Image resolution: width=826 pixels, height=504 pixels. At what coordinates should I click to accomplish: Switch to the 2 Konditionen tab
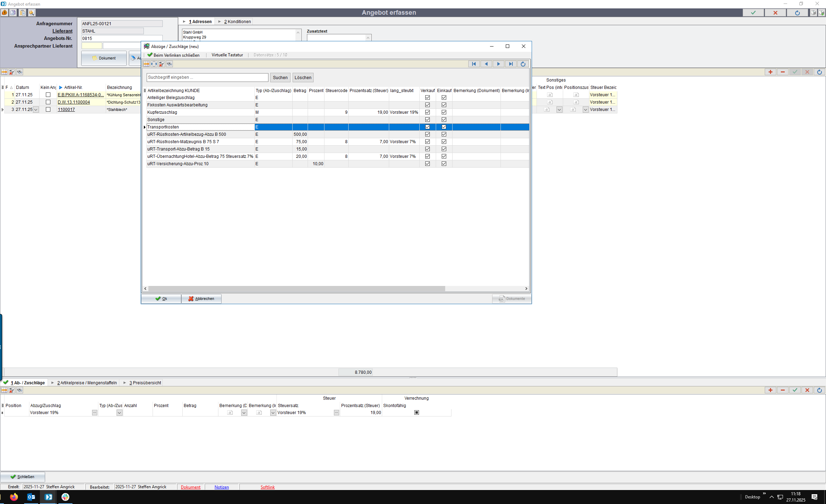click(x=237, y=22)
